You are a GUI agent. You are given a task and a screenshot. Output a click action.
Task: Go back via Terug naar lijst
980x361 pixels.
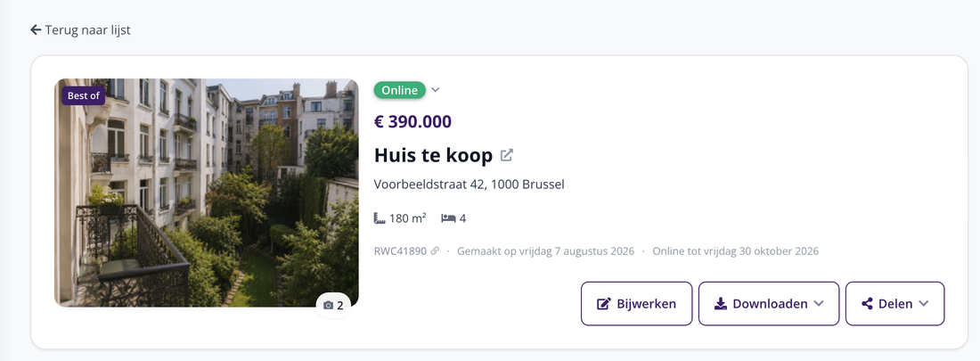80,29
